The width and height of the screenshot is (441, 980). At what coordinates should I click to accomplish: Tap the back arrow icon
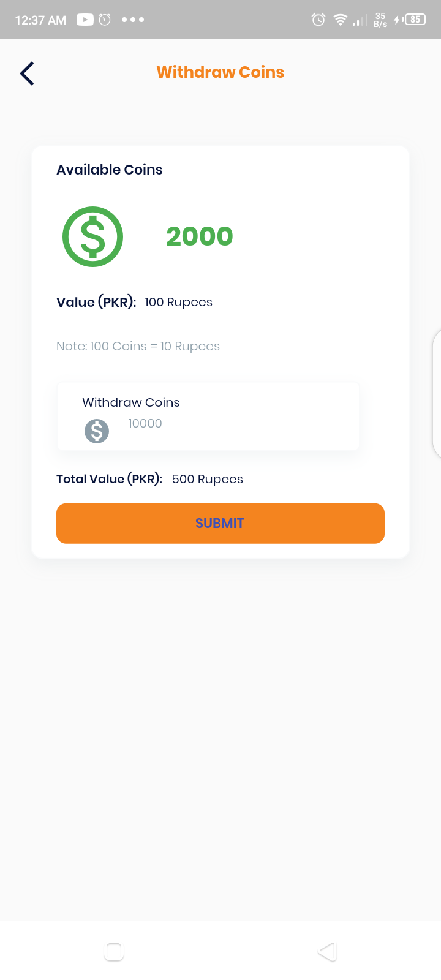click(x=27, y=73)
